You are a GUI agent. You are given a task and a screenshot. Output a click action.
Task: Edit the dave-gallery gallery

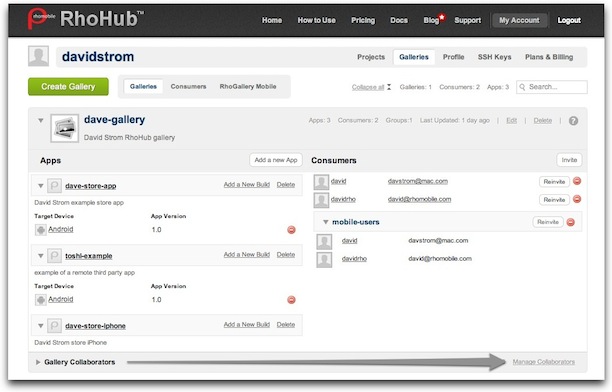point(511,121)
